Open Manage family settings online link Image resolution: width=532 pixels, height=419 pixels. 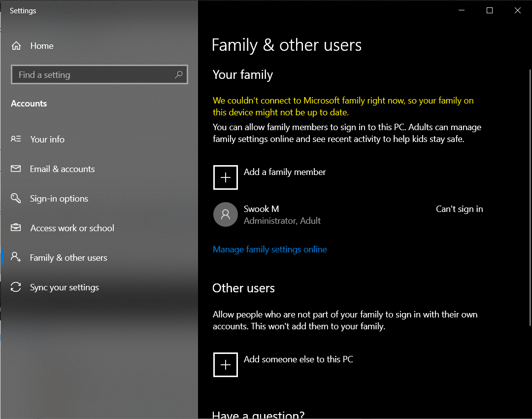coord(269,249)
